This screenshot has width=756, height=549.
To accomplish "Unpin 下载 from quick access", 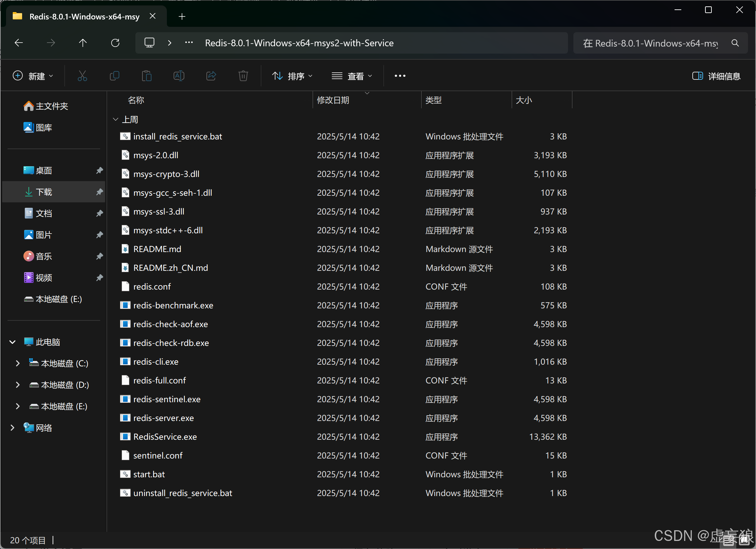I will click(x=100, y=192).
